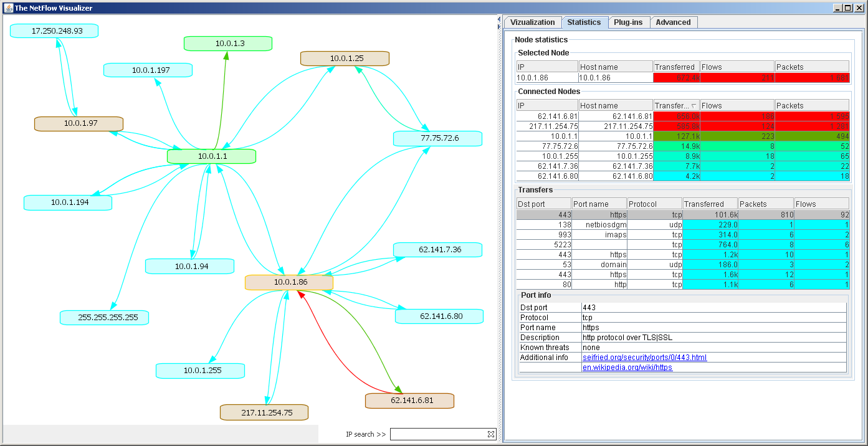Image resolution: width=868 pixels, height=446 pixels.
Task: Sort Connected Nodes by Host name header
Action: click(x=616, y=105)
